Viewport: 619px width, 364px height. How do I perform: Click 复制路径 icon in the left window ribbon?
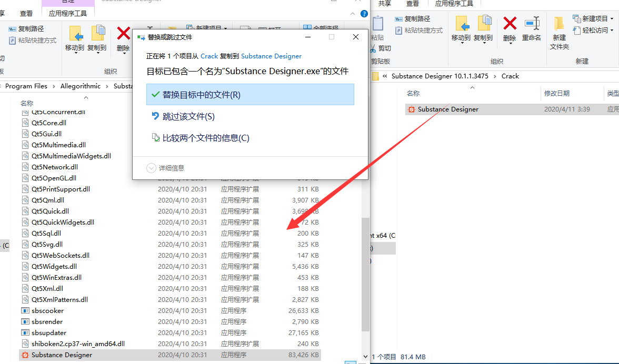12,29
